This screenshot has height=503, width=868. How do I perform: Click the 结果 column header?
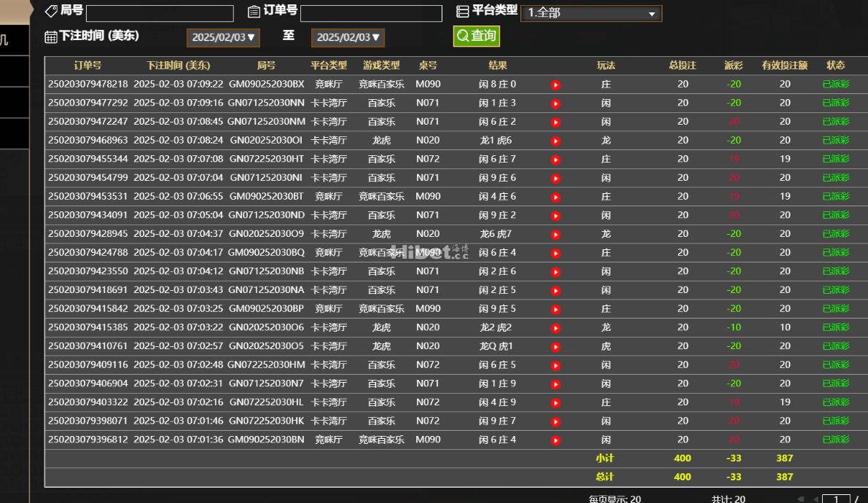coord(498,66)
